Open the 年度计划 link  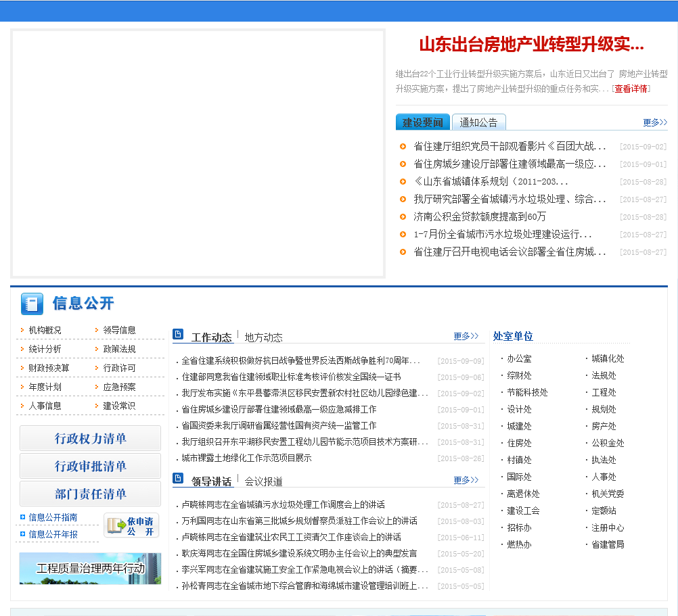click(x=45, y=387)
